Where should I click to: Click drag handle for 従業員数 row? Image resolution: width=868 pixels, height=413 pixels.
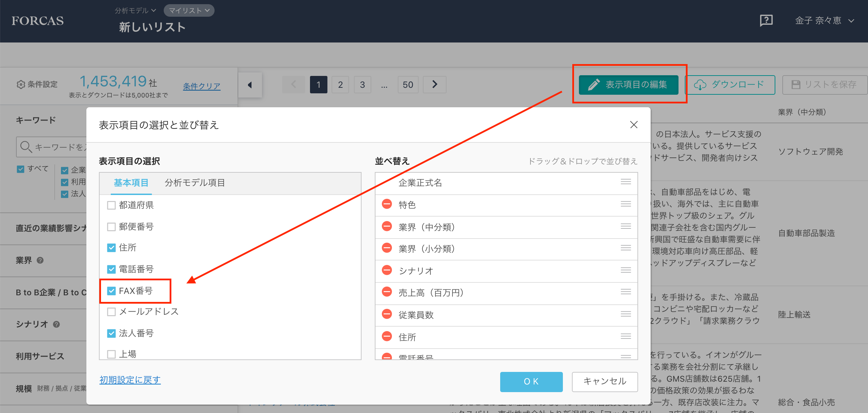626,314
